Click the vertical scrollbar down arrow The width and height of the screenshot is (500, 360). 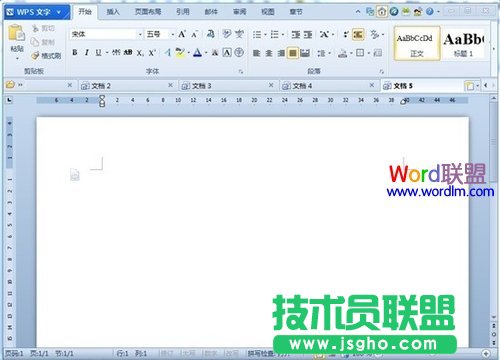[494, 317]
